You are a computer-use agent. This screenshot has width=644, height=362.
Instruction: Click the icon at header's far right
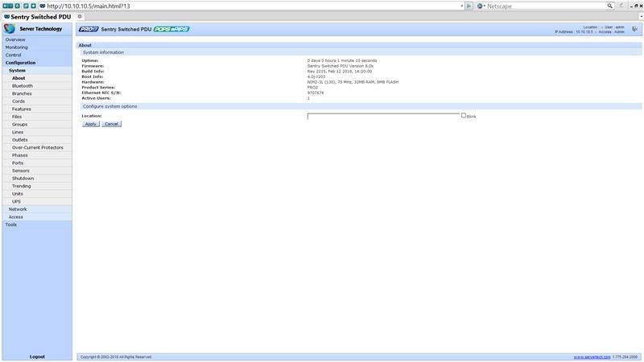634,29
